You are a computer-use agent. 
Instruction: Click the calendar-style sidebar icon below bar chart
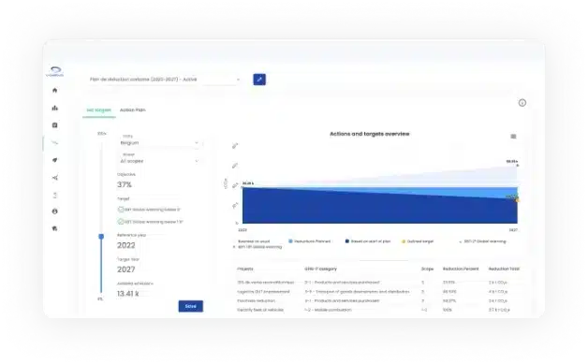pyautogui.click(x=54, y=125)
